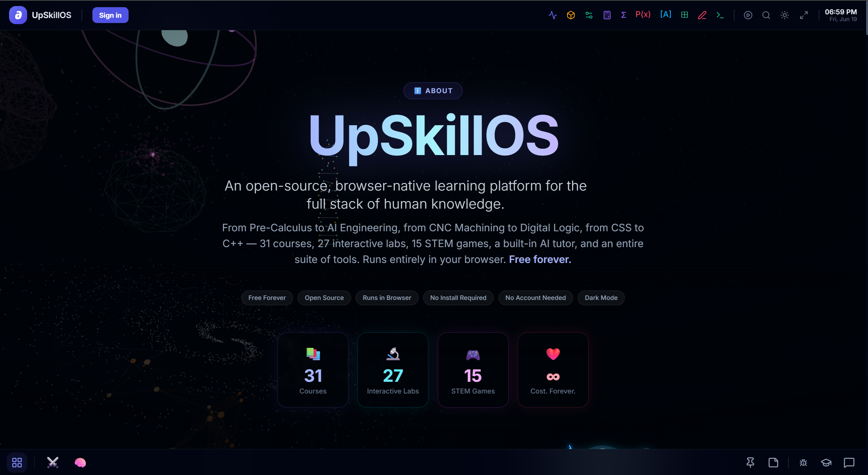Click the 31 Courses stat card

(313, 370)
